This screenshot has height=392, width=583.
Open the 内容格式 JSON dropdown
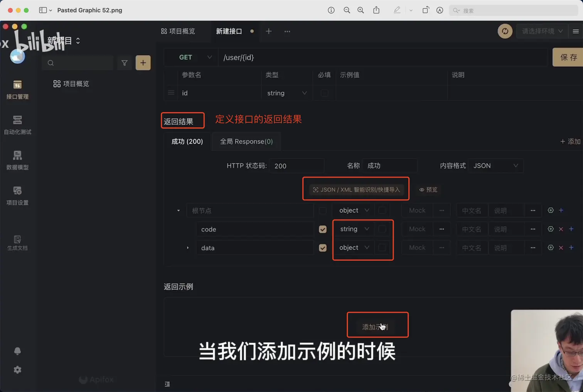click(495, 165)
